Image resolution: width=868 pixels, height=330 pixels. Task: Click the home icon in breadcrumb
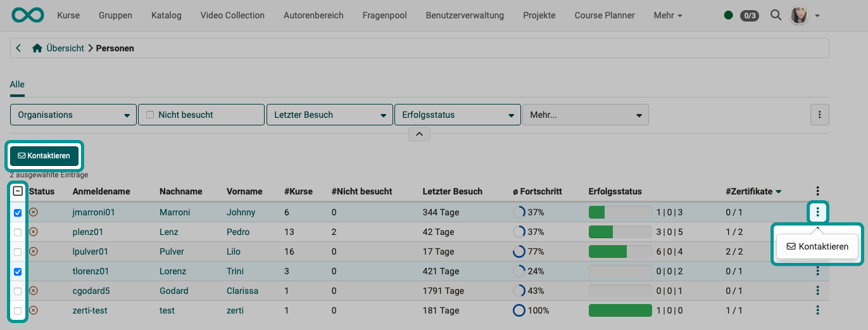(37, 48)
